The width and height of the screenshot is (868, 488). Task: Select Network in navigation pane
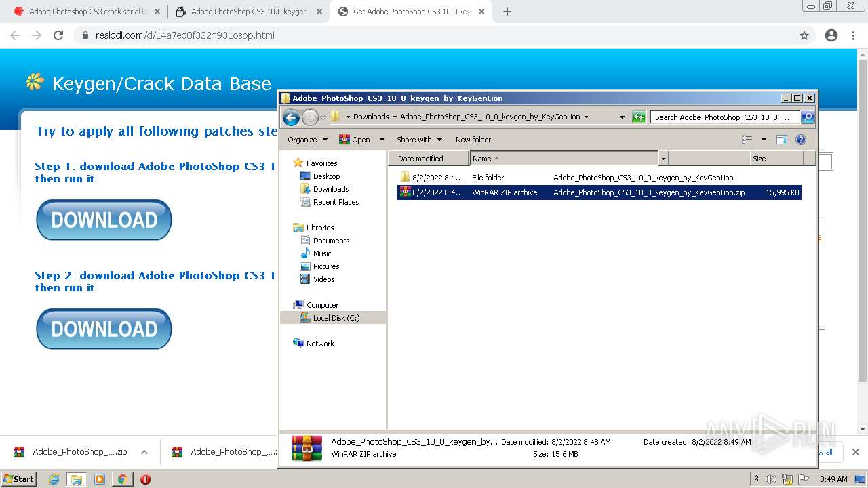320,344
